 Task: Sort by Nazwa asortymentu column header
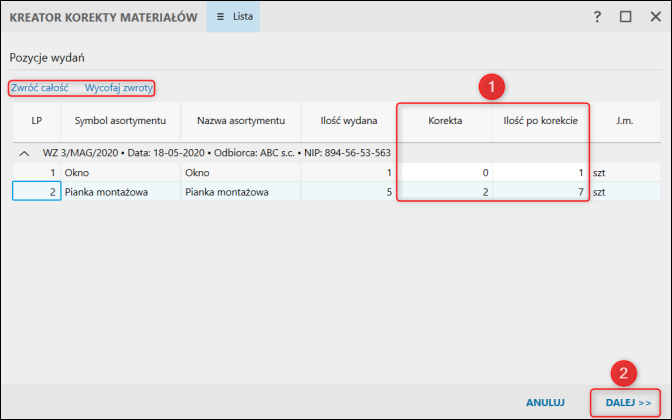(241, 121)
